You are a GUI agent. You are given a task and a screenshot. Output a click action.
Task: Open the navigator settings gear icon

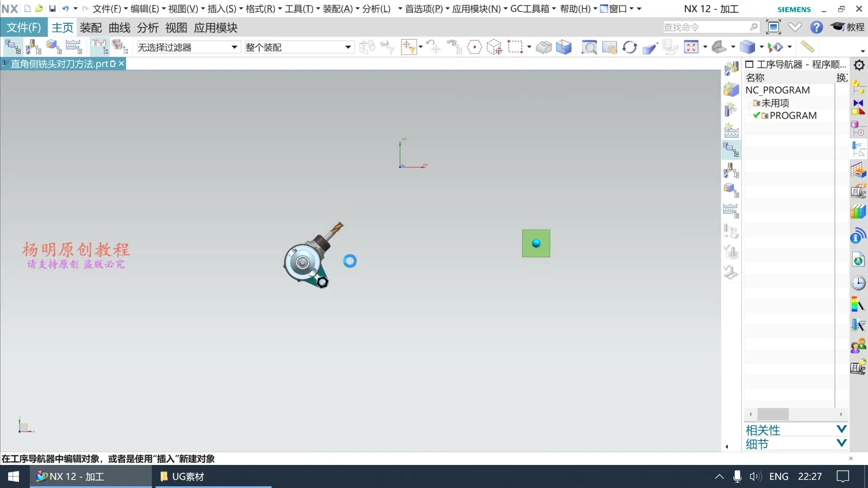point(859,65)
